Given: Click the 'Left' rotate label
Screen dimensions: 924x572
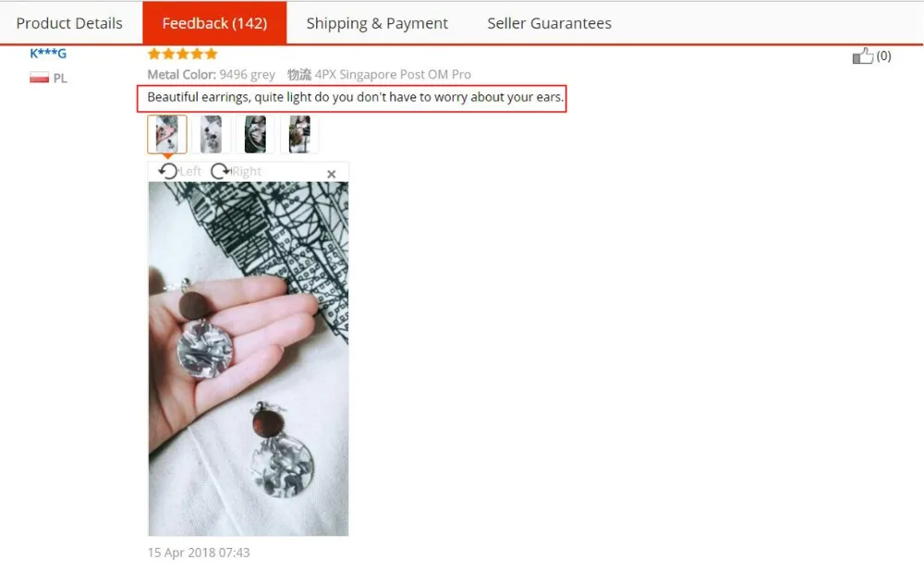Looking at the screenshot, I should tap(190, 172).
